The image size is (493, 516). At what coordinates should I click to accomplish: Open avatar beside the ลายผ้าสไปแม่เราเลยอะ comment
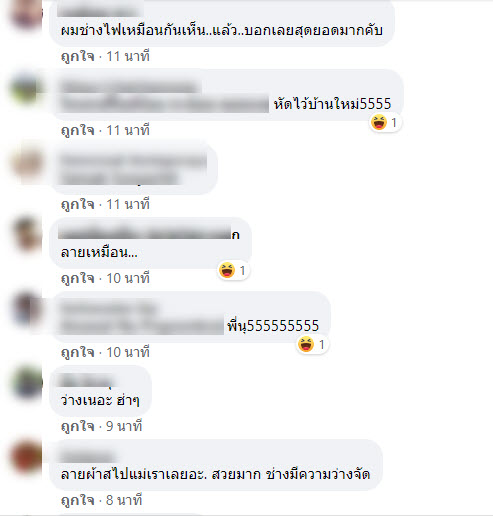pyautogui.click(x=27, y=455)
